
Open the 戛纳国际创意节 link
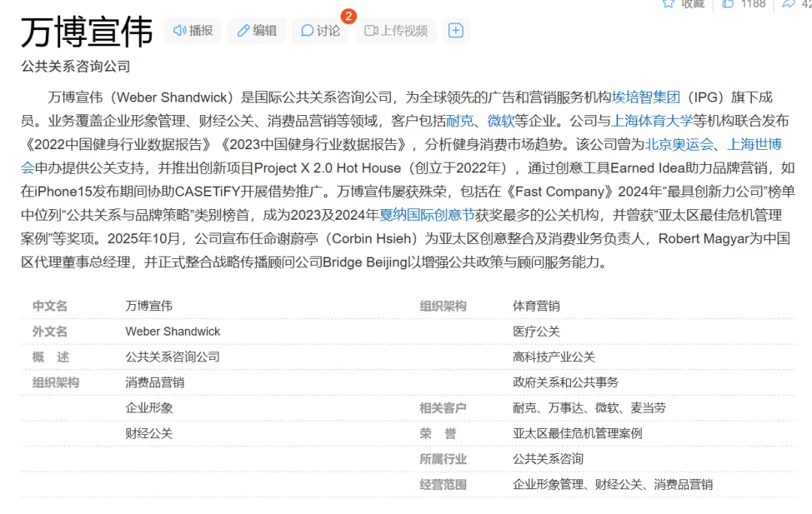(x=427, y=215)
